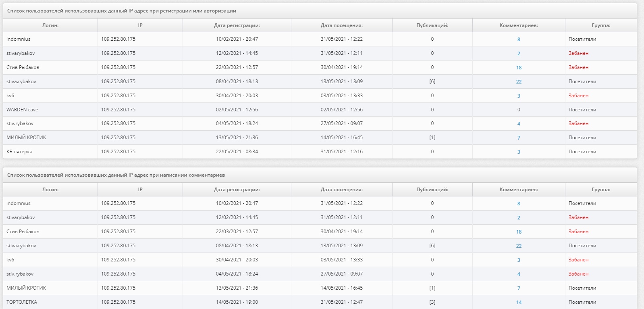Click Дата регистрации header in the top table
The width and height of the screenshot is (644, 309).
[237, 25]
